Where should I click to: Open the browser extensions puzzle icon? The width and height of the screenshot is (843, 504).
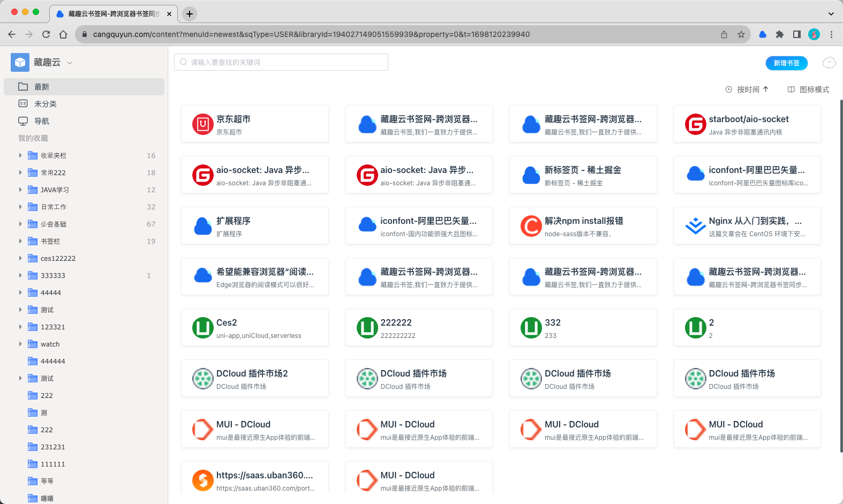[780, 34]
